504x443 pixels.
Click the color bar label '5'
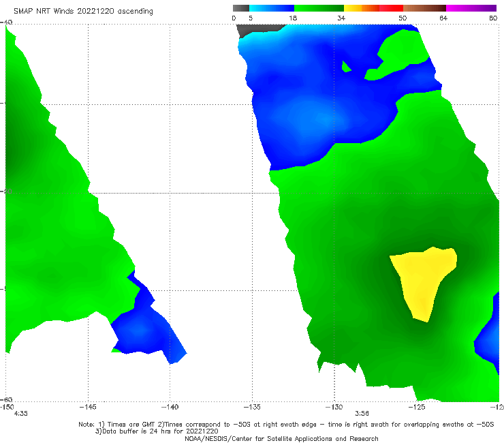point(251,18)
